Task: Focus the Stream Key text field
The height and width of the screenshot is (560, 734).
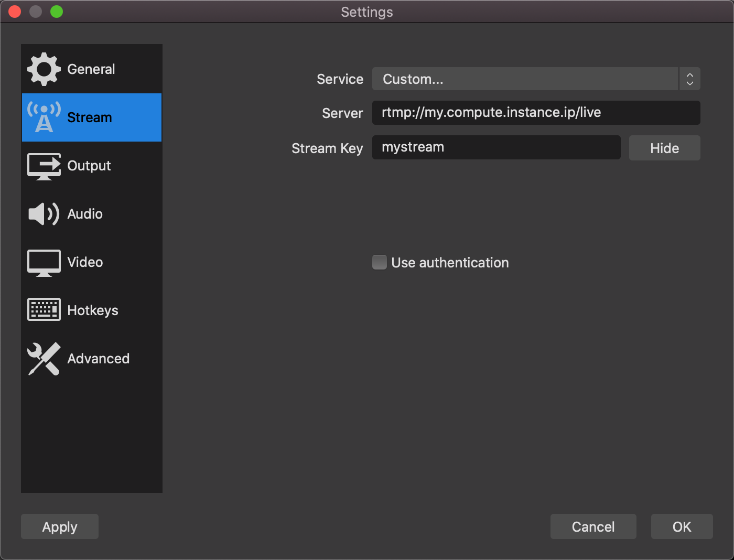Action: click(496, 147)
